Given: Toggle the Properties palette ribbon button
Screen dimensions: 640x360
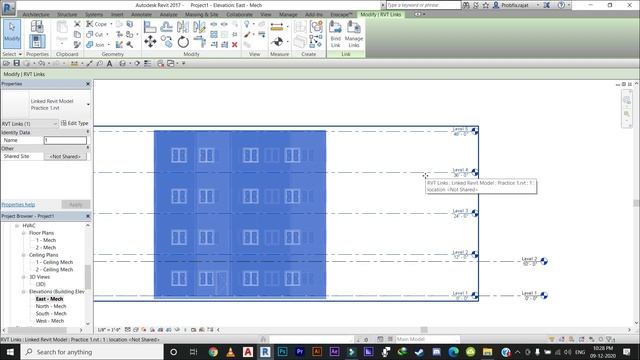Looking at the screenshot, I should click(37, 42).
